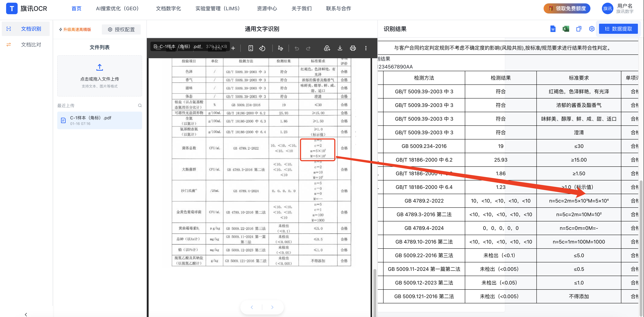This screenshot has width=644, height=317.
Task: Save PDF to Google Drive icon
Action: 327,48
